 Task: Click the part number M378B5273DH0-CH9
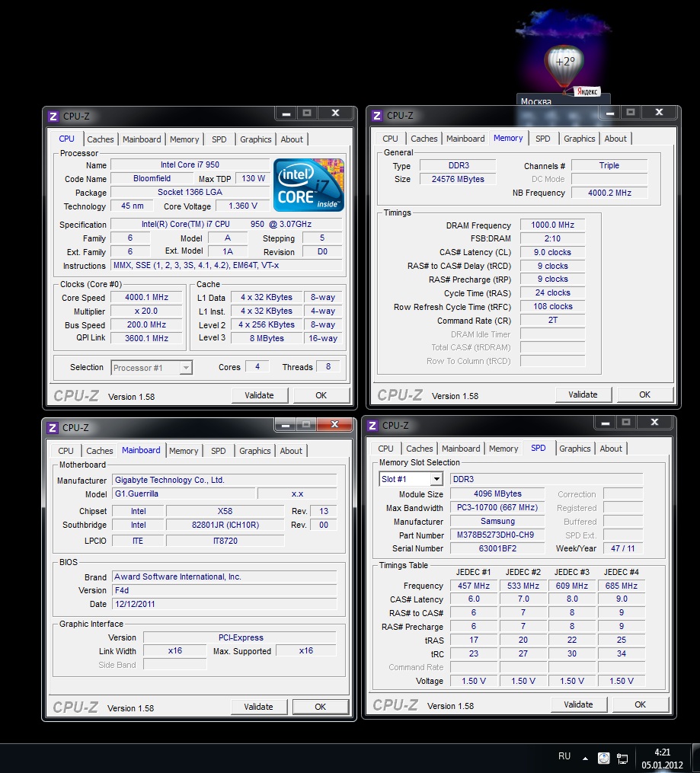coord(497,535)
